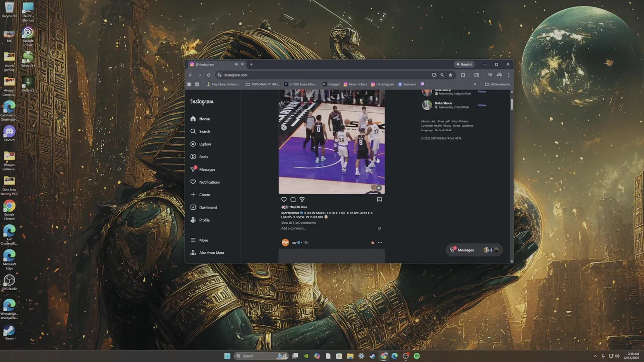Select Ubisoft Connect desktop icon
The height and width of the screenshot is (362, 644).
click(28, 37)
